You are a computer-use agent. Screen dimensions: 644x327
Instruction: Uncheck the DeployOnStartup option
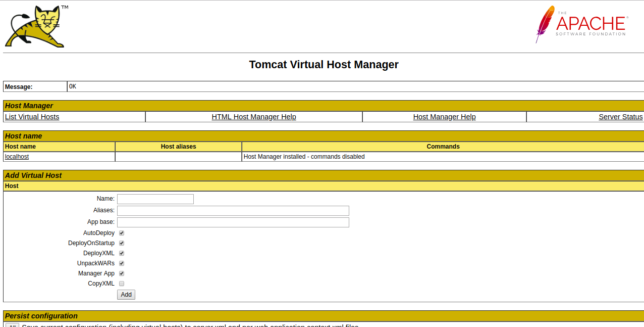(122, 243)
